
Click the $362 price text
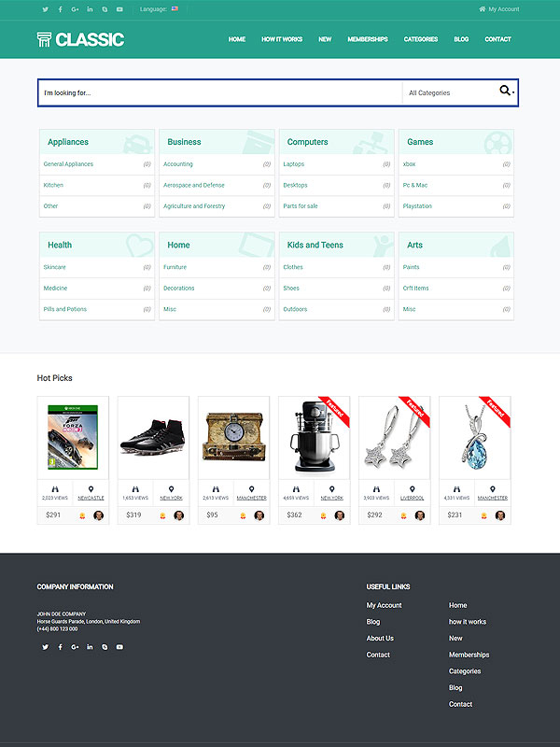(x=294, y=515)
